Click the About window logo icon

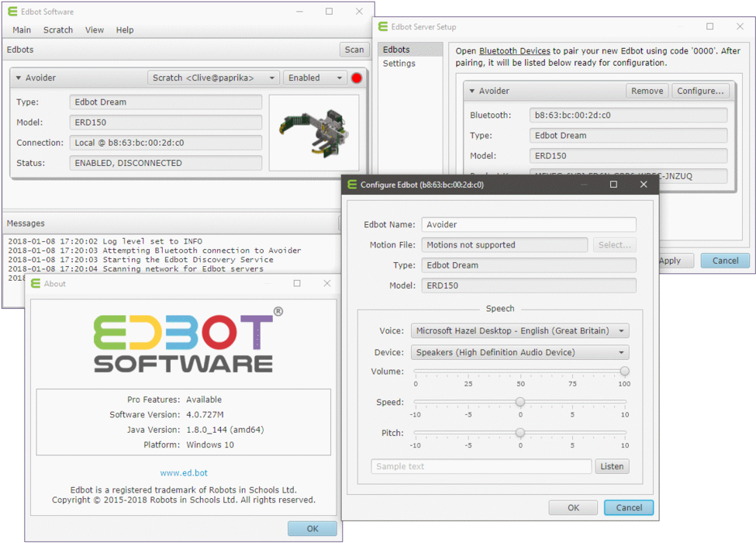[x=36, y=284]
